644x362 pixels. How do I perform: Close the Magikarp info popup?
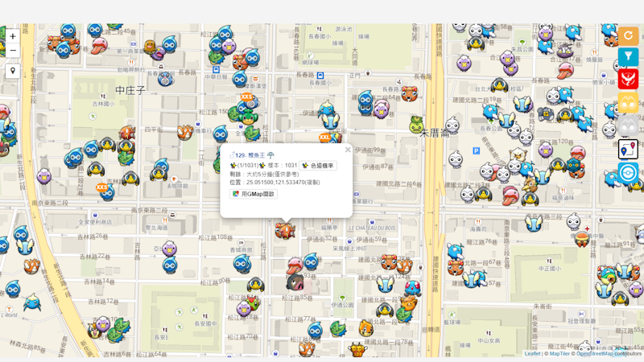[x=348, y=150]
